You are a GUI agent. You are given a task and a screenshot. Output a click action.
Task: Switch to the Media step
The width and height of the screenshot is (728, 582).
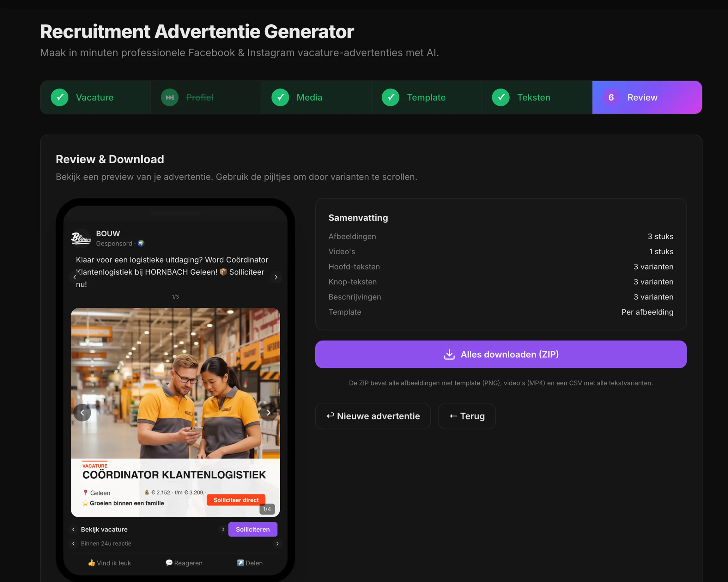coord(316,98)
